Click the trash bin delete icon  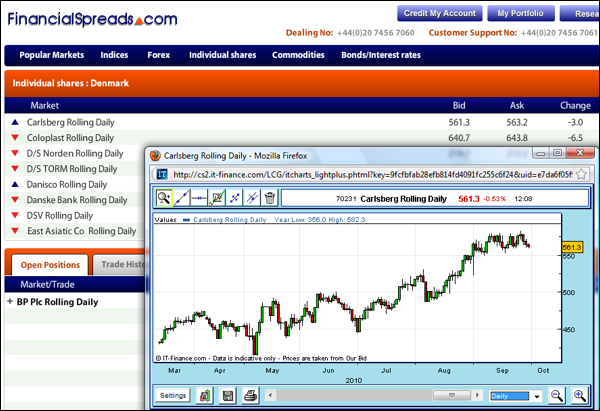(270, 198)
